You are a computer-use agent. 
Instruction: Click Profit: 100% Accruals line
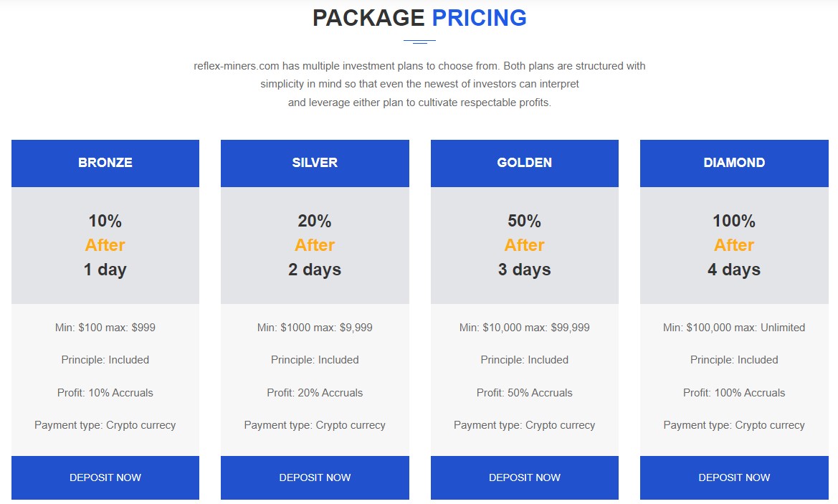(x=734, y=393)
